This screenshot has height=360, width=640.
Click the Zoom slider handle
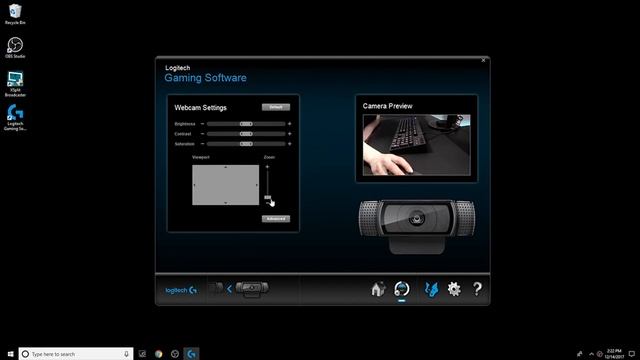[x=267, y=198]
